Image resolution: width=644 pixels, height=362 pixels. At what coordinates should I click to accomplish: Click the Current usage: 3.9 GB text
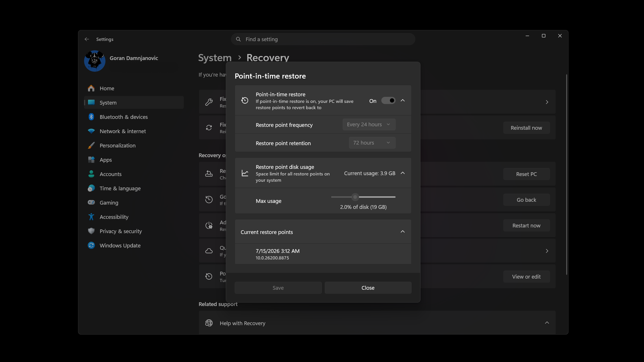[x=370, y=173]
